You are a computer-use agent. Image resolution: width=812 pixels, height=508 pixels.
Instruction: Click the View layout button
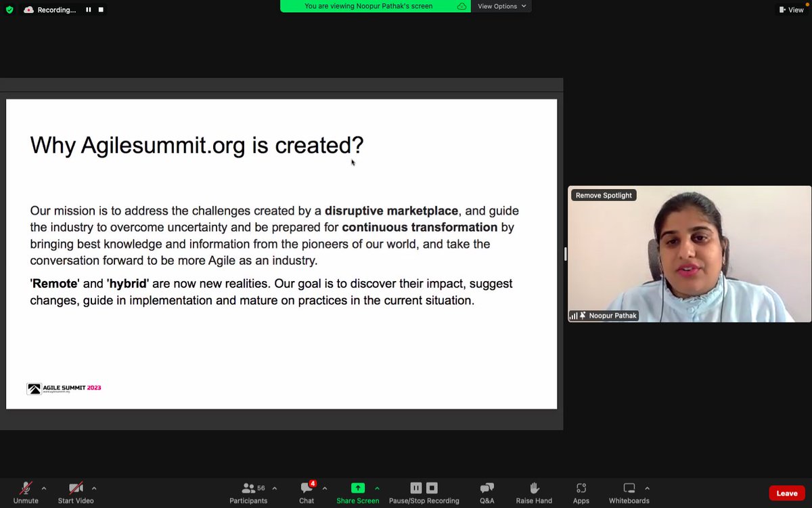point(791,9)
